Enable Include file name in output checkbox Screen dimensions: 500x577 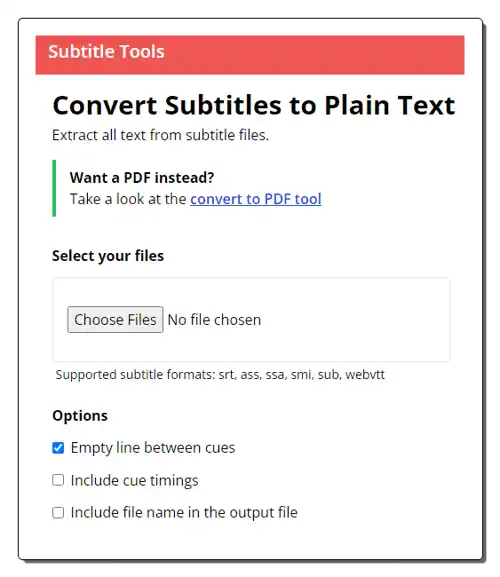pyautogui.click(x=58, y=512)
